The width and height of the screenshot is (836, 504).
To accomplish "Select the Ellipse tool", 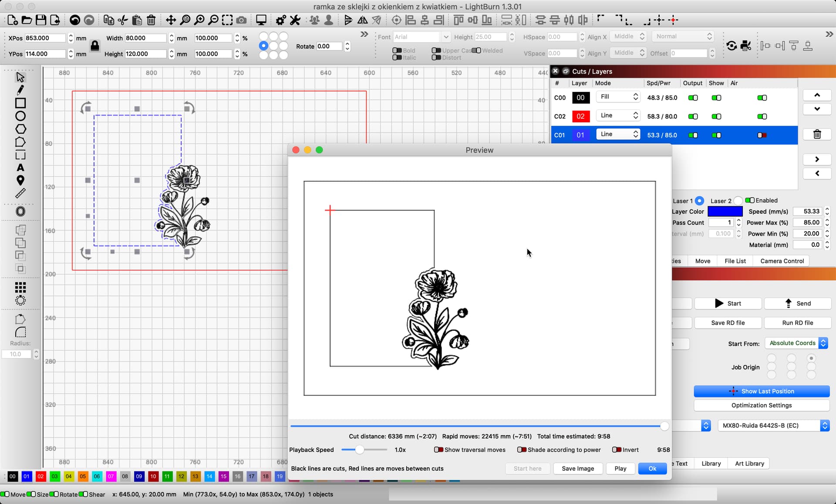I will tap(20, 116).
